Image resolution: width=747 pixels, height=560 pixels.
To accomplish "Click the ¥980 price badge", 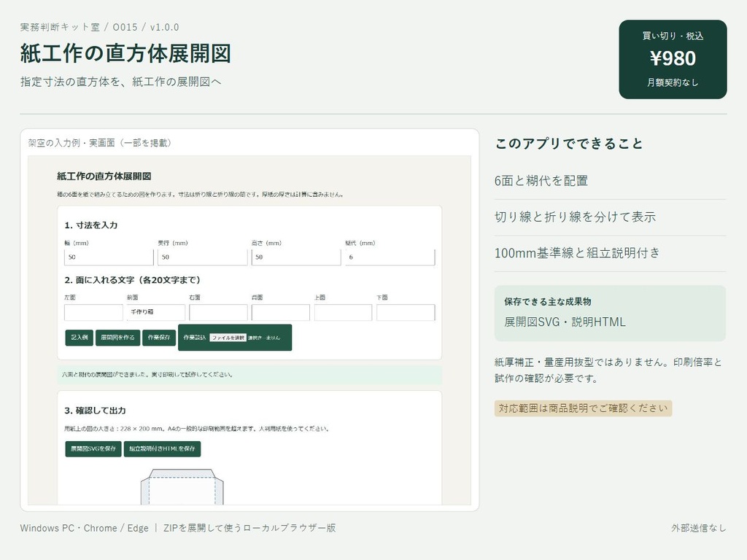I will tap(673, 60).
